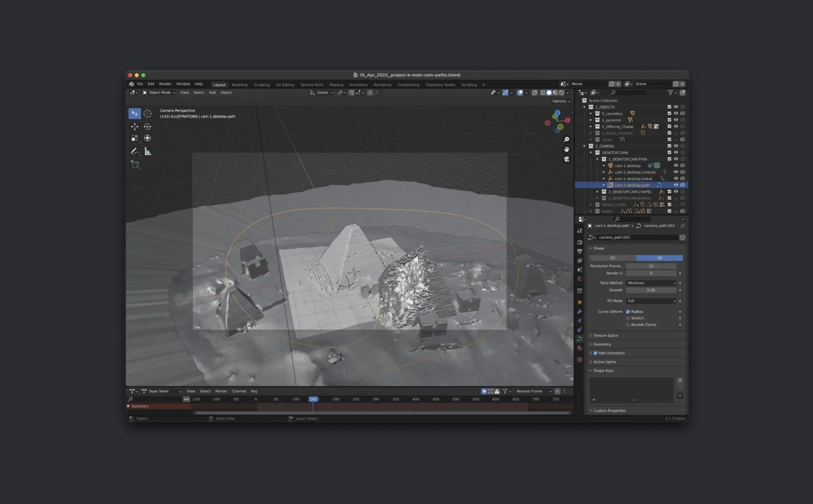Select the Rotate tool

point(147,127)
